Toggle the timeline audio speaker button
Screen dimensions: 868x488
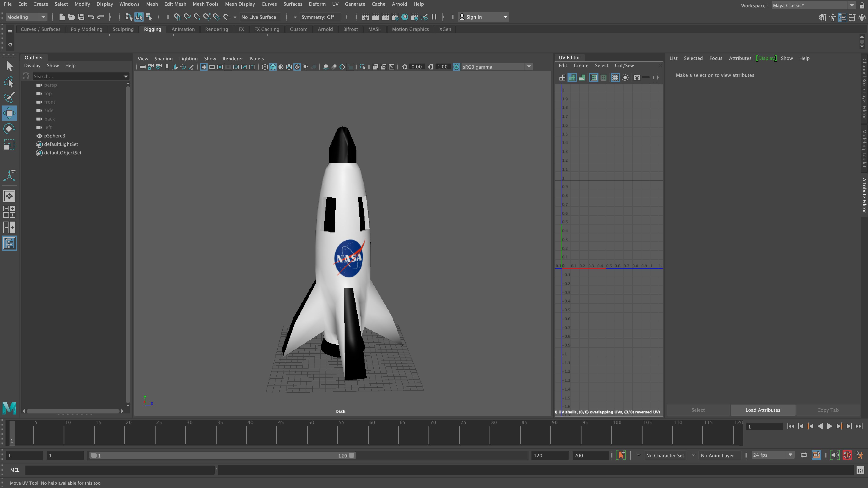[x=835, y=455]
